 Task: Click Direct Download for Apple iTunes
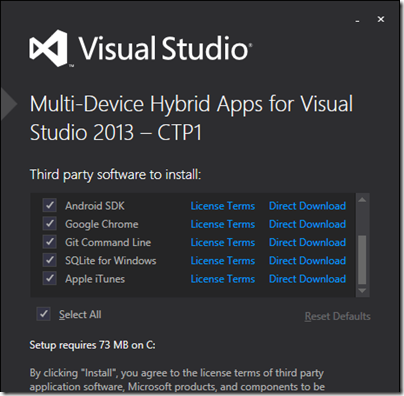tap(307, 279)
